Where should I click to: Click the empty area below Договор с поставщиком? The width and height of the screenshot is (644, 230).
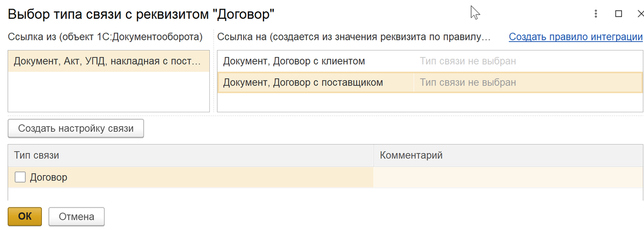tap(429, 102)
